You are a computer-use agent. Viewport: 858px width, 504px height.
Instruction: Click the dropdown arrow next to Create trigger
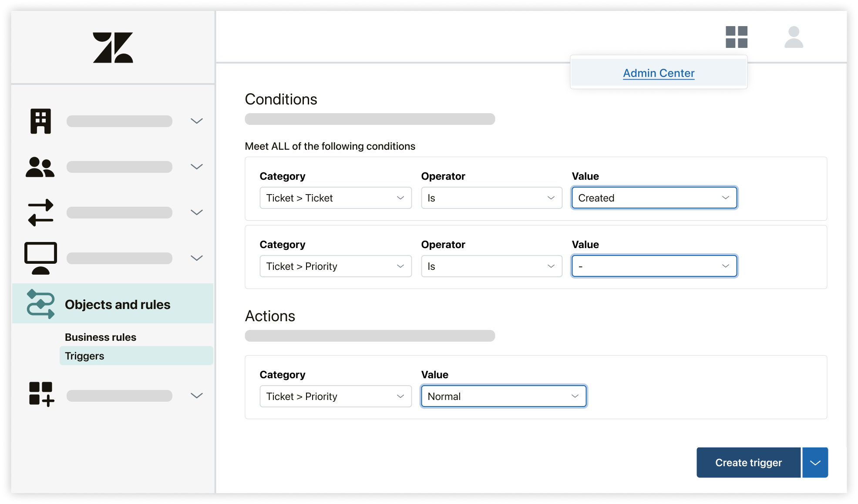point(815,461)
